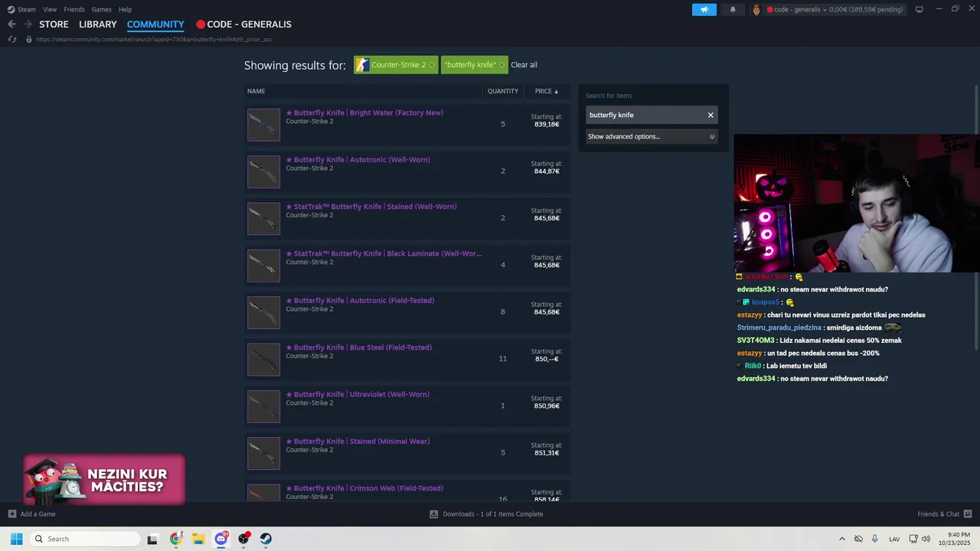Sort results by QUANTITY column
The height and width of the screenshot is (551, 980).
pyautogui.click(x=503, y=91)
